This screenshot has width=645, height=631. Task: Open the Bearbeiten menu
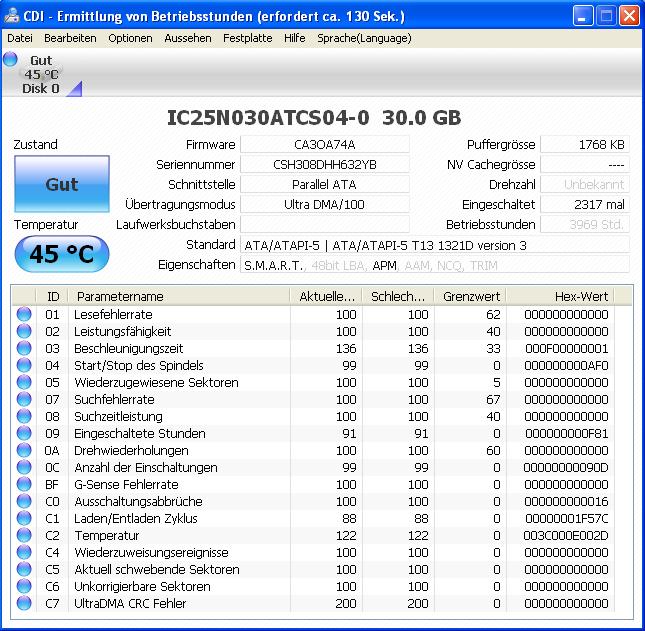point(70,38)
